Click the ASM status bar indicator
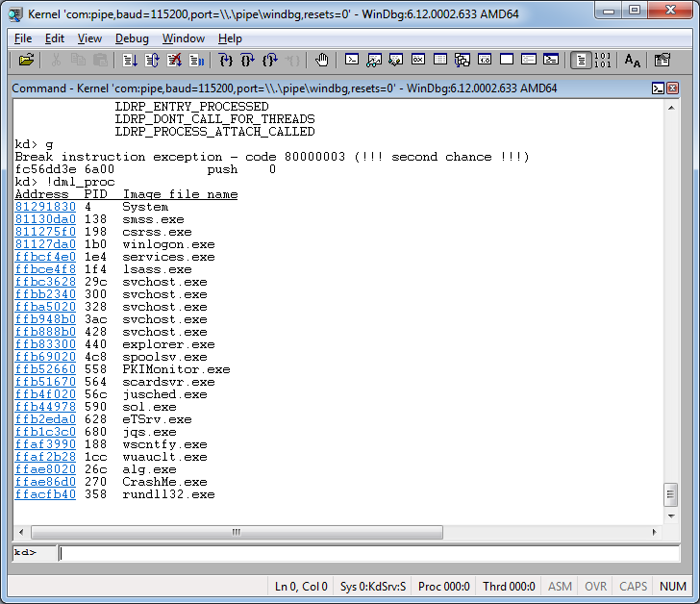This screenshot has width=700, height=604. tap(560, 586)
